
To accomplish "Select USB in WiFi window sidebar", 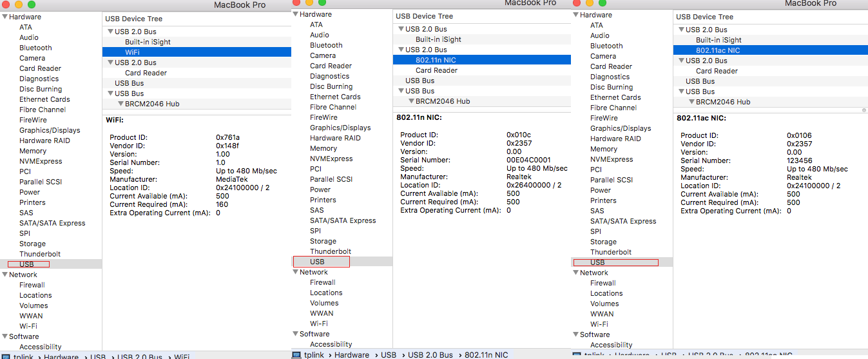I will click(26, 264).
